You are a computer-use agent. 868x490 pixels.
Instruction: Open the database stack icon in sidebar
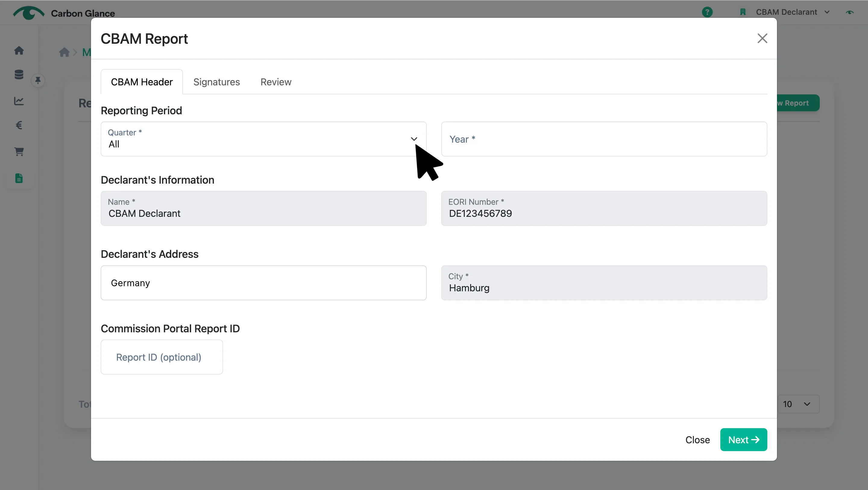(x=19, y=74)
